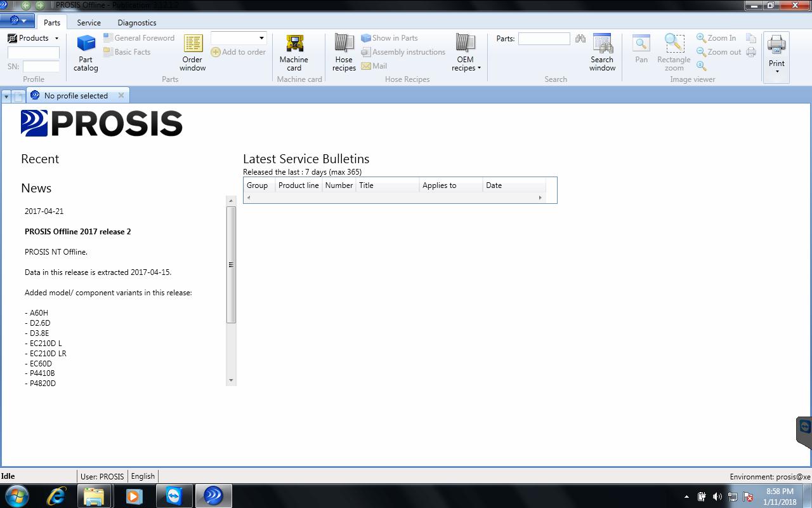Open the Windows Start menu
The width and height of the screenshot is (812, 508).
click(x=16, y=495)
